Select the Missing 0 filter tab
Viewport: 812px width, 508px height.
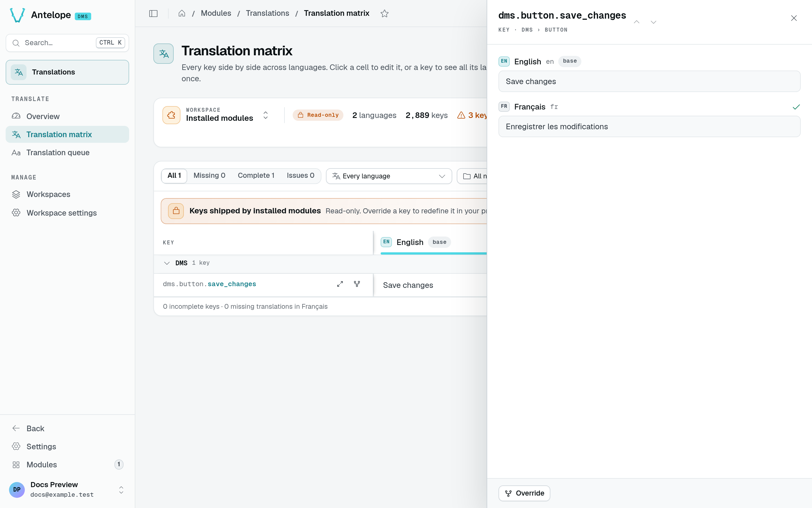(209, 176)
